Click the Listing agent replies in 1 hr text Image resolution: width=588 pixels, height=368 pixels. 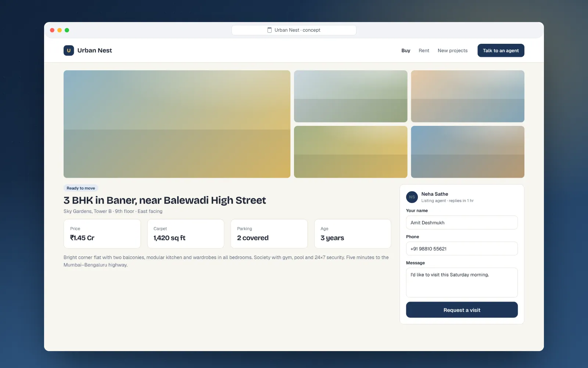[447, 201]
